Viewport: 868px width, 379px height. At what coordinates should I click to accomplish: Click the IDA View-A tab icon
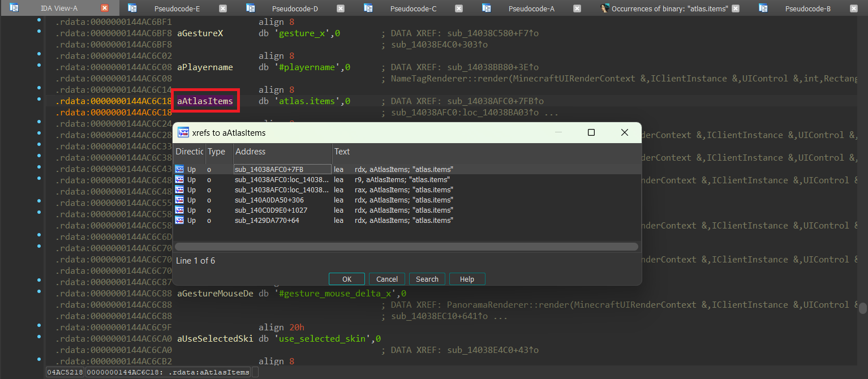(14, 8)
